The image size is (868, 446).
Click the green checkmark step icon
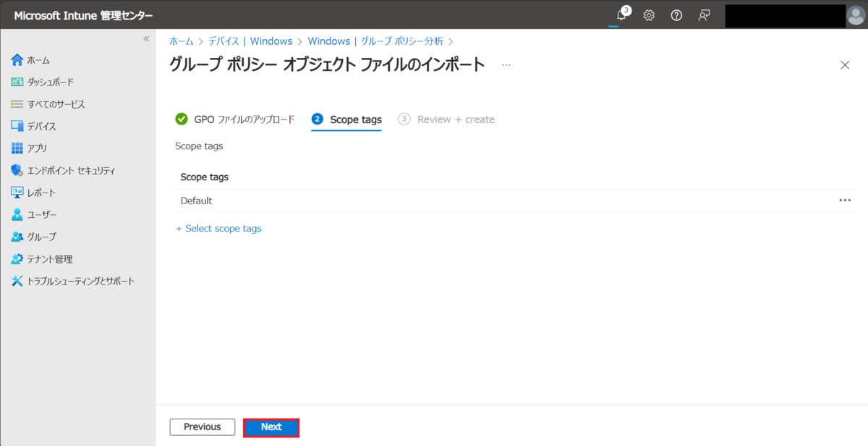[x=182, y=119]
